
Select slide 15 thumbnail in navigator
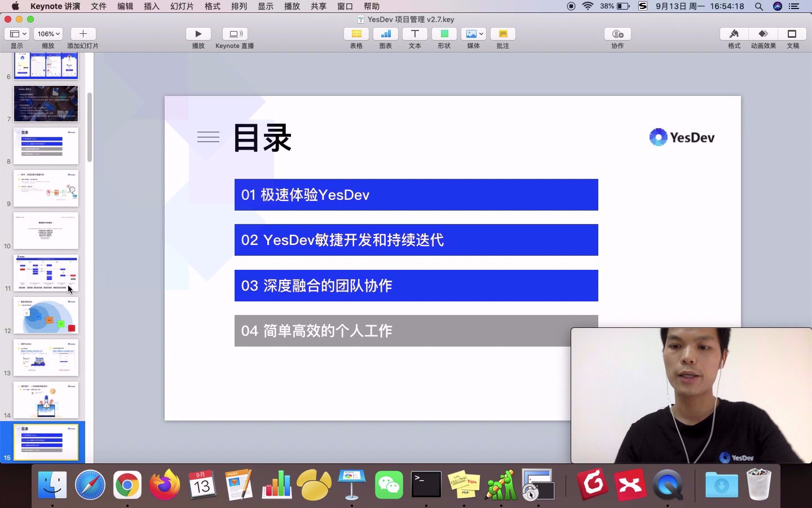[x=46, y=442]
